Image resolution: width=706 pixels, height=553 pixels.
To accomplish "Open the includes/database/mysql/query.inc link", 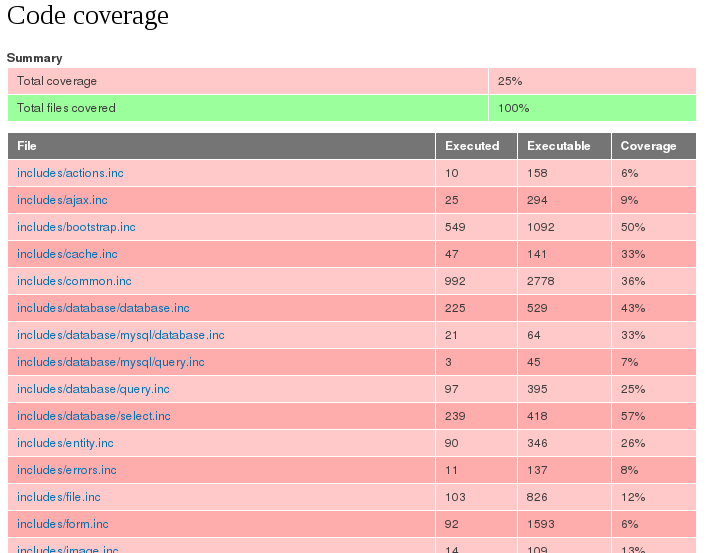I will (111, 362).
